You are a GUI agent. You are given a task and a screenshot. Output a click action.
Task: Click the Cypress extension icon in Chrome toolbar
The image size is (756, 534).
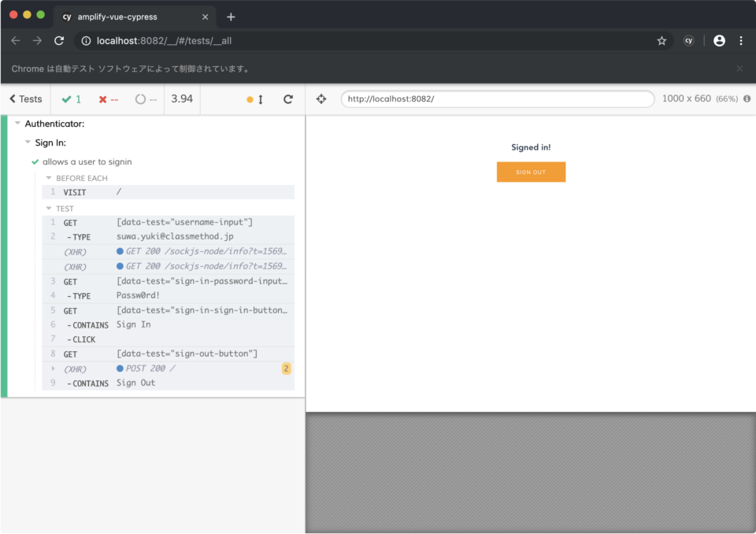click(689, 40)
